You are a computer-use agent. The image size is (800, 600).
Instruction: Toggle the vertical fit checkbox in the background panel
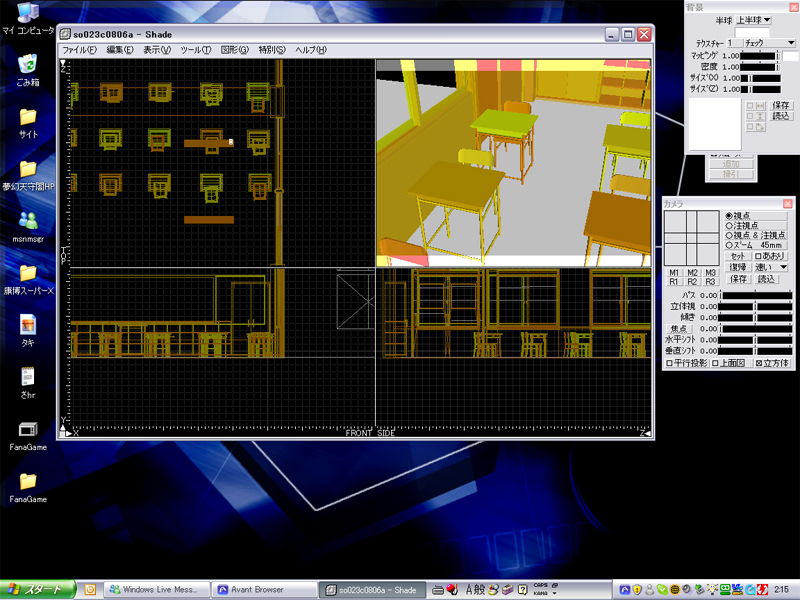(756, 116)
